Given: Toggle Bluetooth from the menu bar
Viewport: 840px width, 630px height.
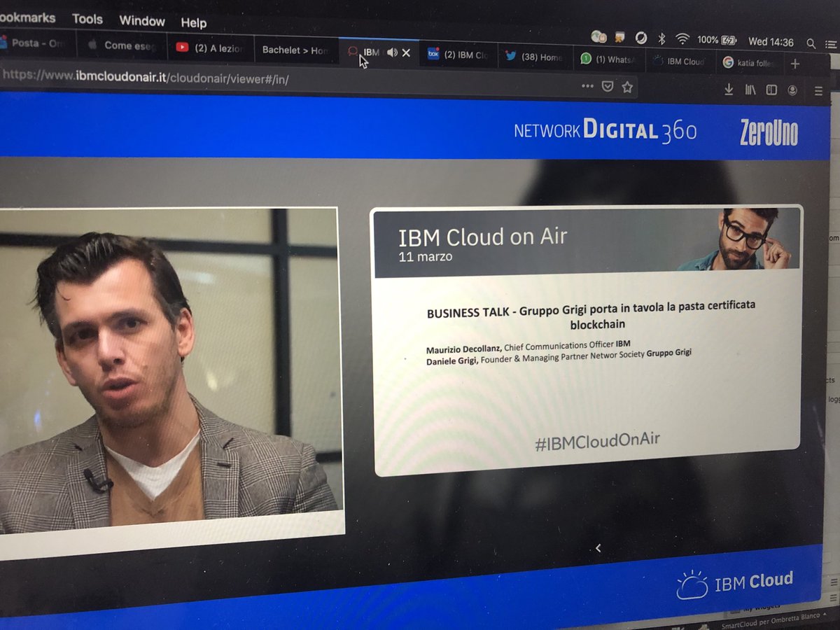Looking at the screenshot, I should 661,40.
